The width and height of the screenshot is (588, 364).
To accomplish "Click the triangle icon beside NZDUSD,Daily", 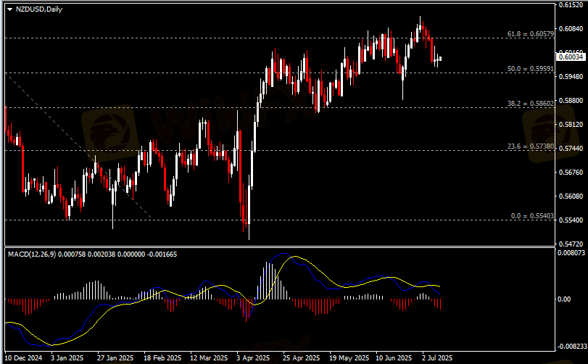I will coord(10,8).
